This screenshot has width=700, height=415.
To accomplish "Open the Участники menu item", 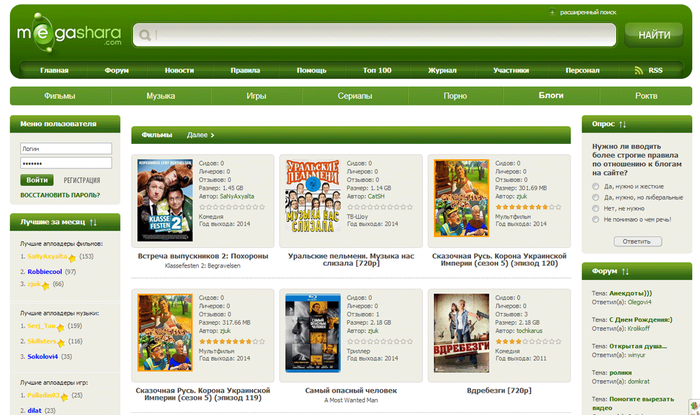I will pyautogui.click(x=511, y=71).
